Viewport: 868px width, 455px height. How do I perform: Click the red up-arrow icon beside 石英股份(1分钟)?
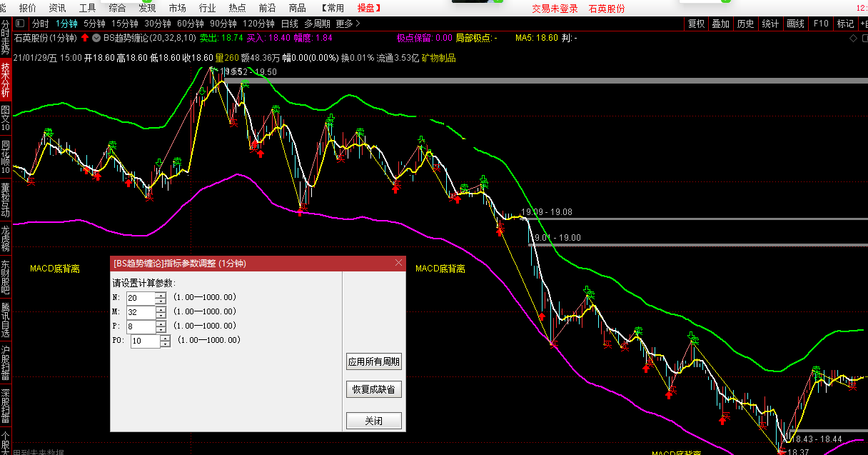click(x=86, y=37)
